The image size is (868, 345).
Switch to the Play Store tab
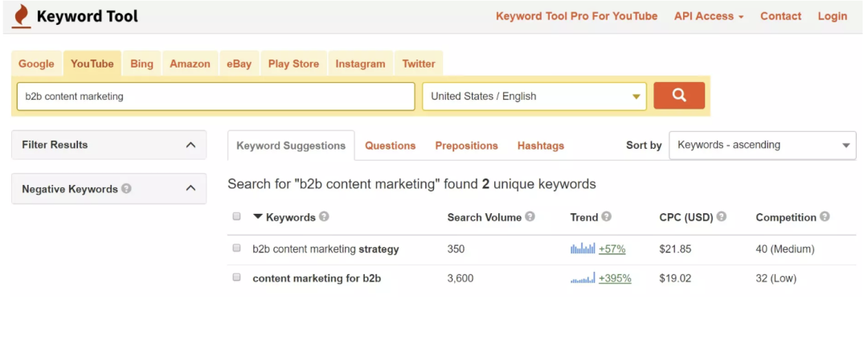tap(293, 64)
